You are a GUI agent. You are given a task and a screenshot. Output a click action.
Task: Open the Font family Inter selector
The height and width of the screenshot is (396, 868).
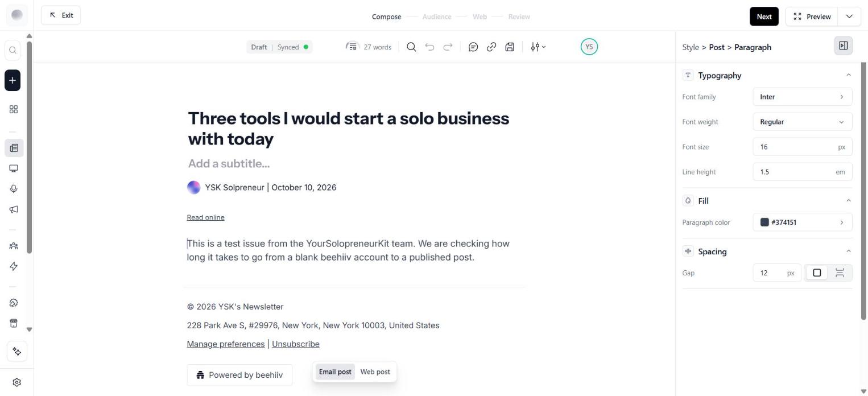pos(802,97)
